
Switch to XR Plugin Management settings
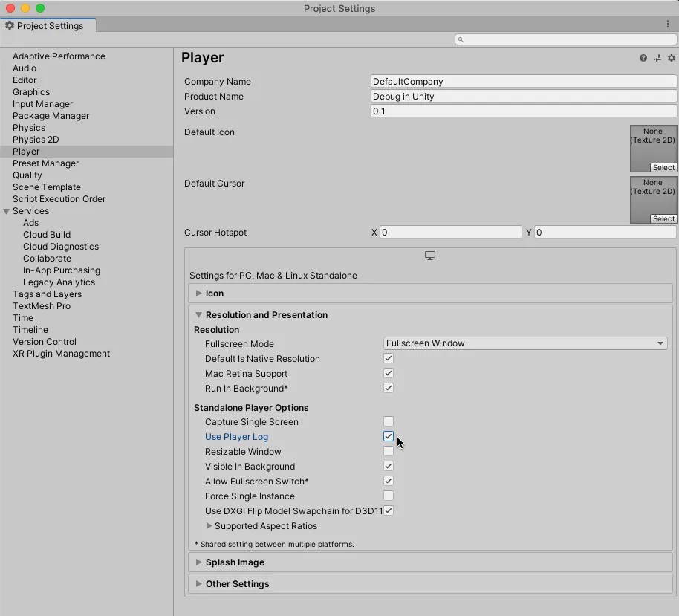61,354
